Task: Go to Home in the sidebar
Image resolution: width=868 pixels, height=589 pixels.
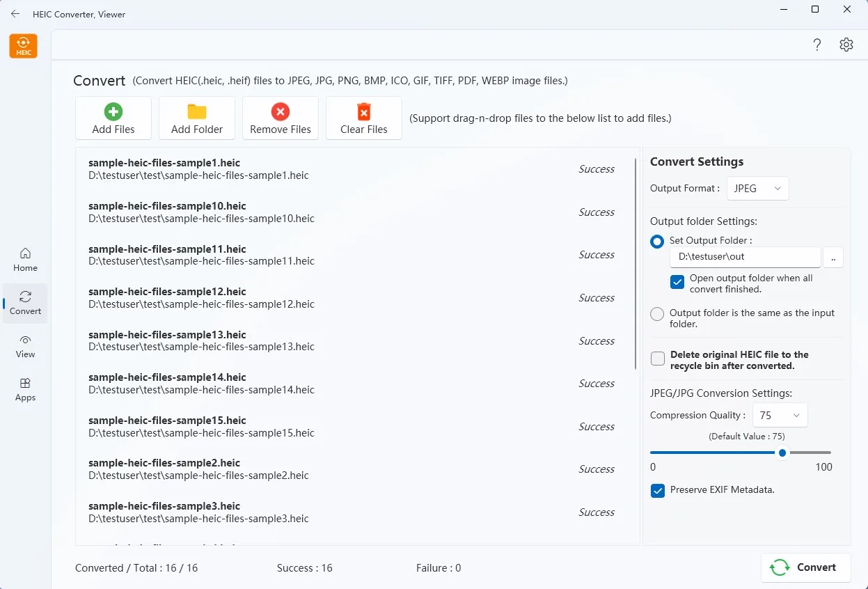Action: pos(26,260)
